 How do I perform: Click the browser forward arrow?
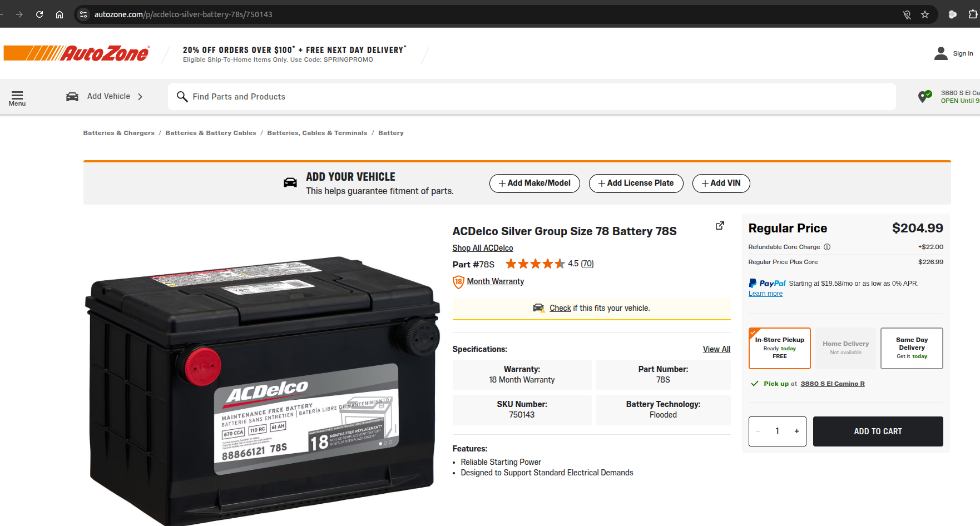[19, 14]
